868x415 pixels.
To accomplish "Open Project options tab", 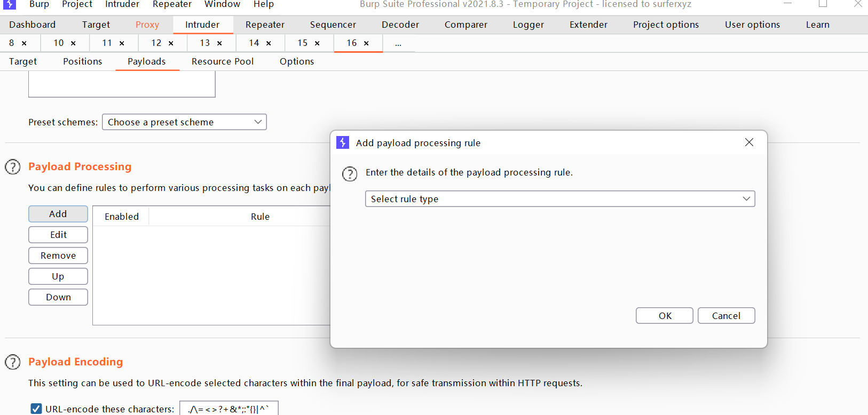I will pos(666,25).
